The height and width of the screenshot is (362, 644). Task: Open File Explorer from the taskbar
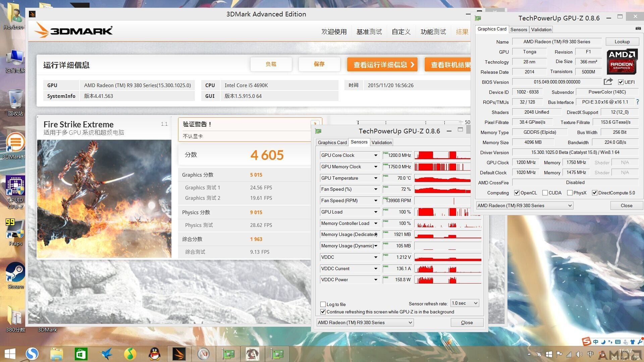pyautogui.click(x=57, y=354)
